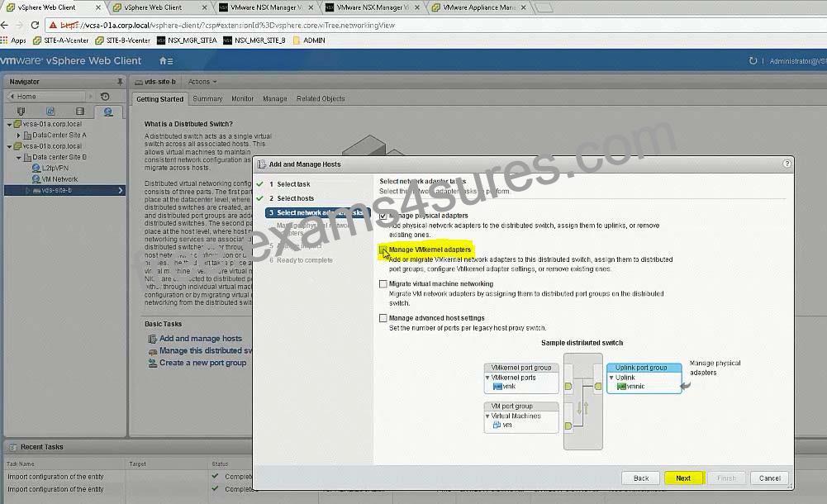Open the Actions dropdown menu
Viewport: 827px width, 504px height.
(x=202, y=82)
